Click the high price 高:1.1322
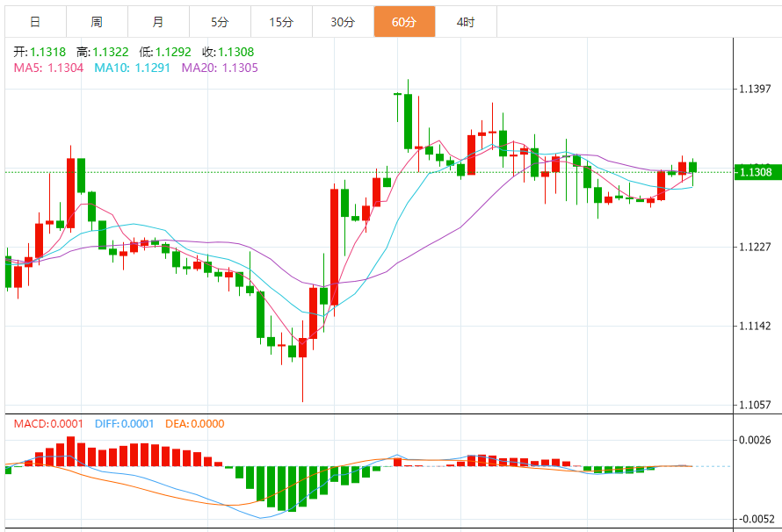 (x=103, y=52)
